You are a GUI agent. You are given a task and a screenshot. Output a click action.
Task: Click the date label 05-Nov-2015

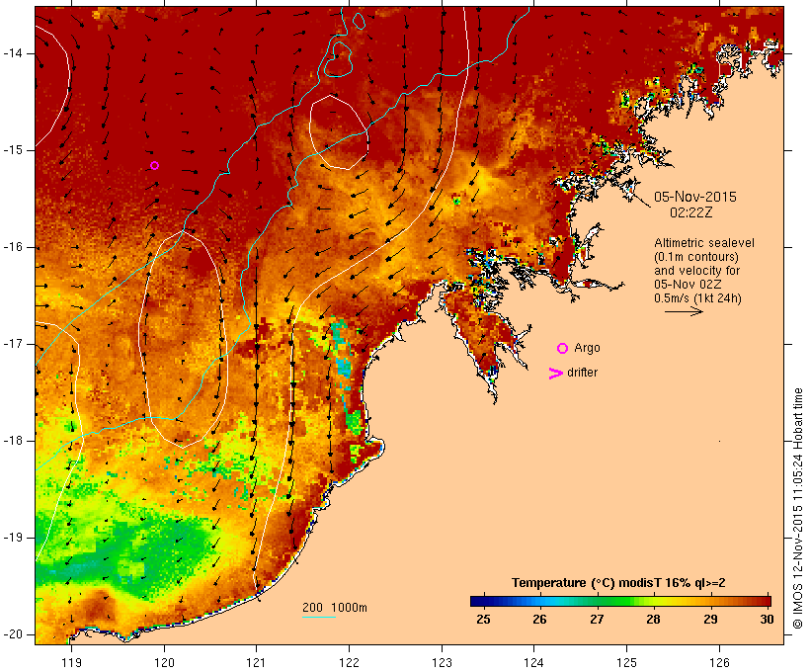tap(695, 197)
